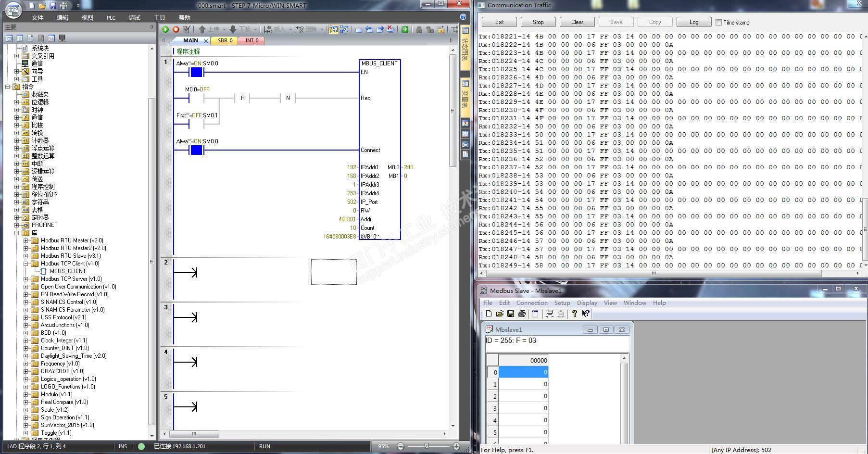This screenshot has height=454, width=868.
Task: Select the Modbus TCP Server (v1.0) library
Action: (71, 279)
